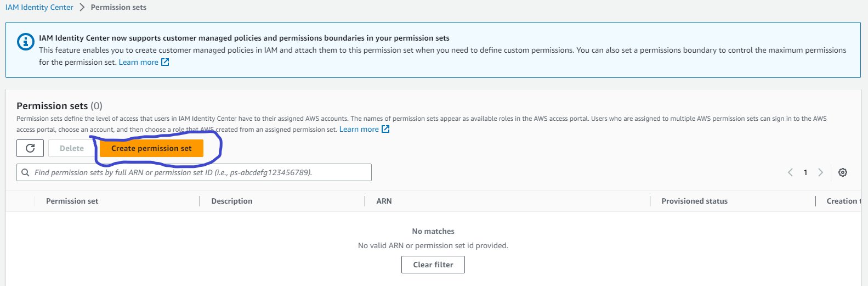Click the ARN column header
The height and width of the screenshot is (286, 868).
pos(384,201)
